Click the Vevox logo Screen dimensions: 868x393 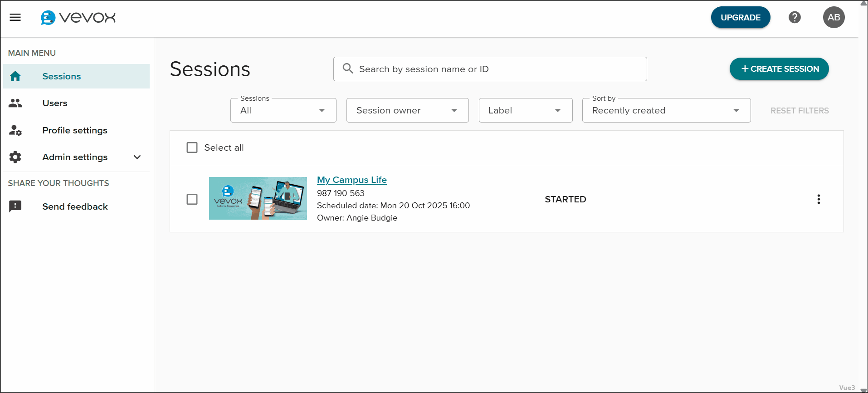click(78, 18)
